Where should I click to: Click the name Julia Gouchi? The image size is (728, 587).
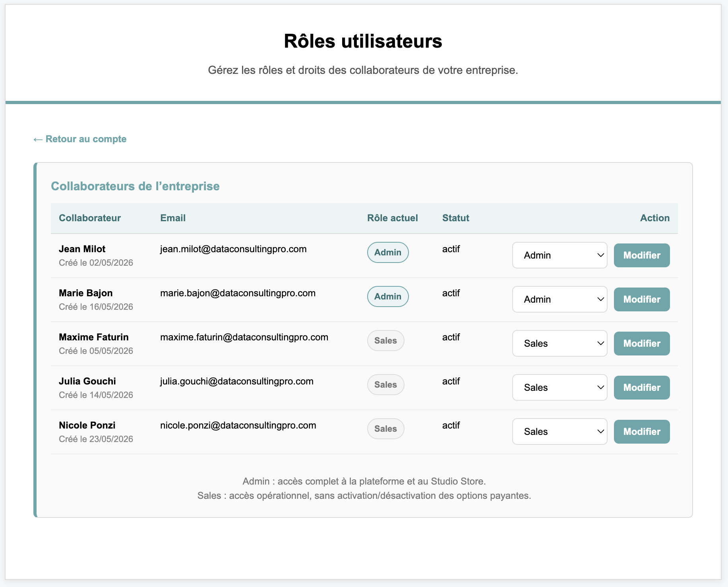pyautogui.click(x=87, y=381)
